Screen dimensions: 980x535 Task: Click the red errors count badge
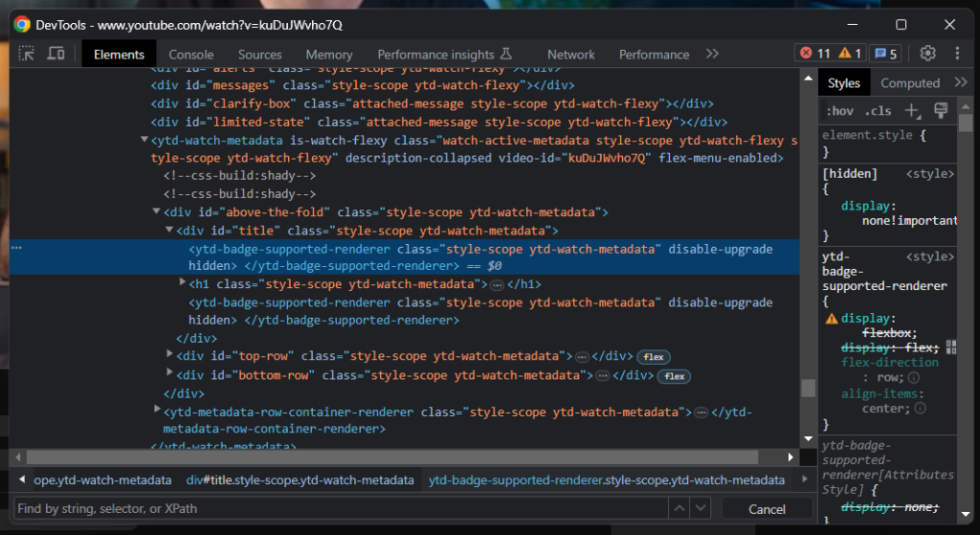point(815,54)
